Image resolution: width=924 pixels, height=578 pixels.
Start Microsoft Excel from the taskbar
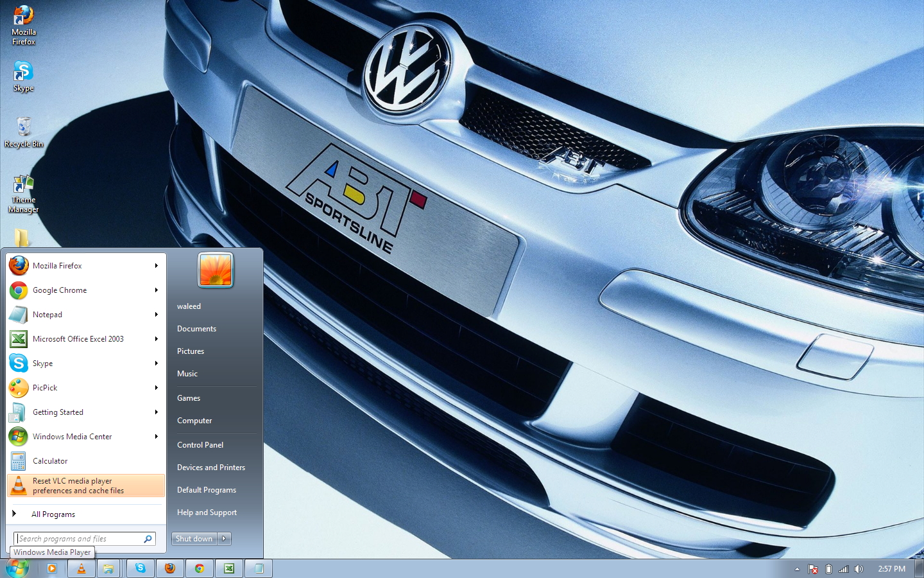[228, 568]
